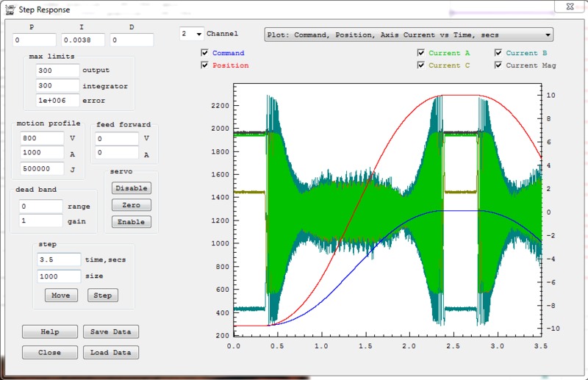The width and height of the screenshot is (588, 380).
Task: Expand the Plot type selection dropdown
Action: [408, 35]
